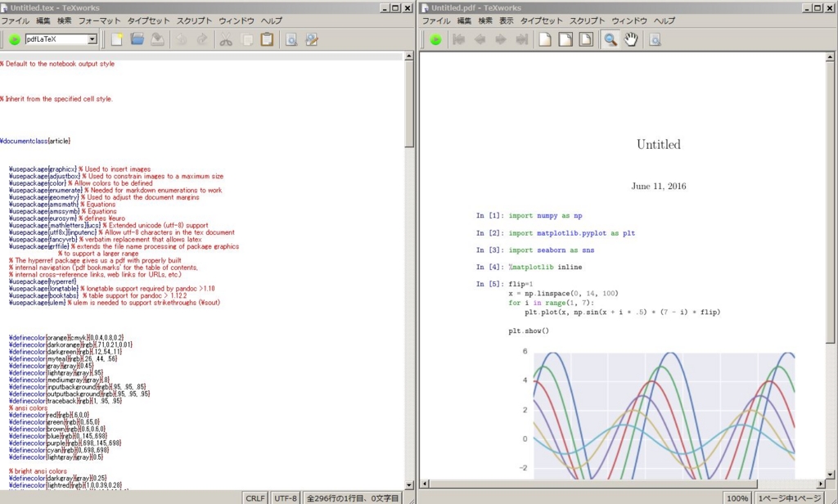
Task: Click 'June 11, 2016' date in PDF preview
Action: [x=659, y=186]
